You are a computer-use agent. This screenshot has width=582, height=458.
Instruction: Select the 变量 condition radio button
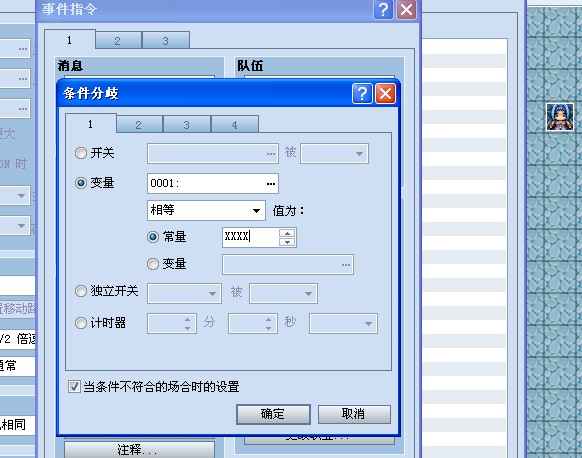click(x=81, y=183)
